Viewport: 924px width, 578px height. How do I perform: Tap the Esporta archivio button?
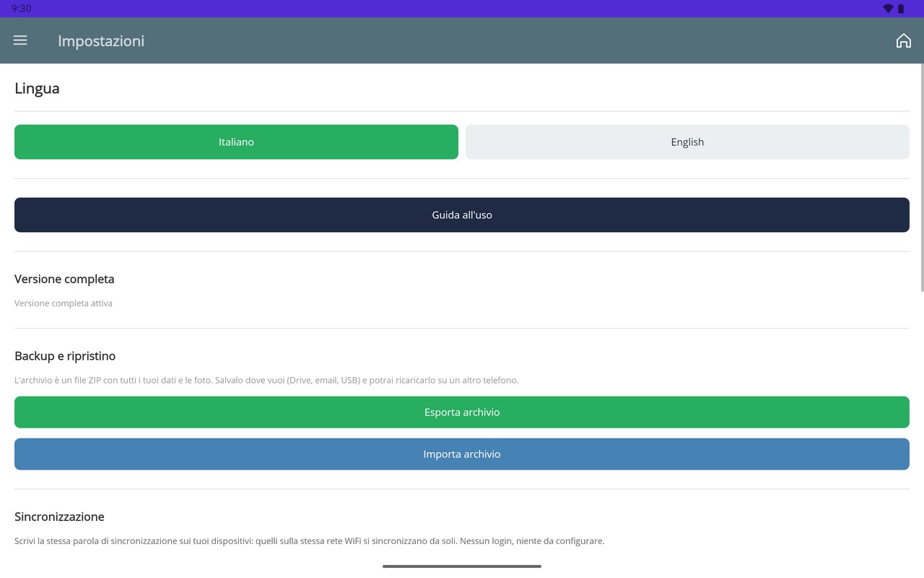[x=462, y=412]
